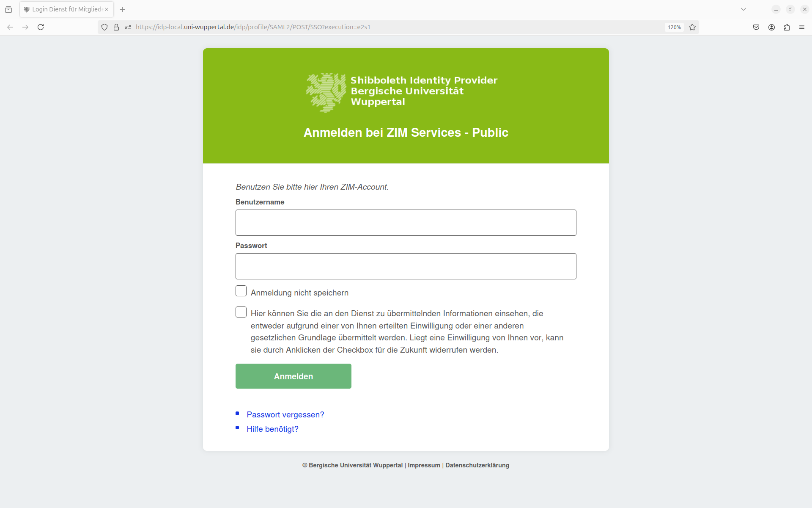Enable the consent information checkbox

pyautogui.click(x=241, y=312)
